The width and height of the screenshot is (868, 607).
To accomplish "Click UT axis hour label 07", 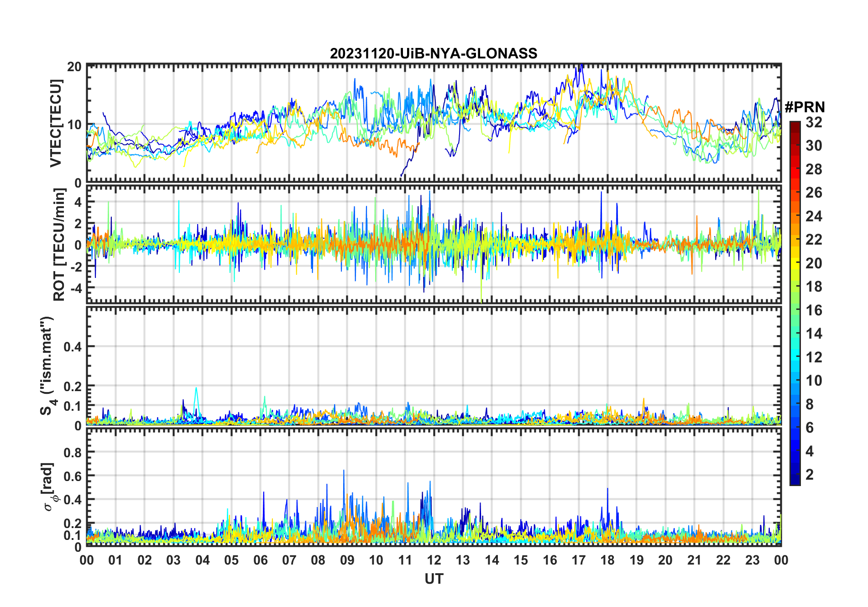I will [289, 560].
